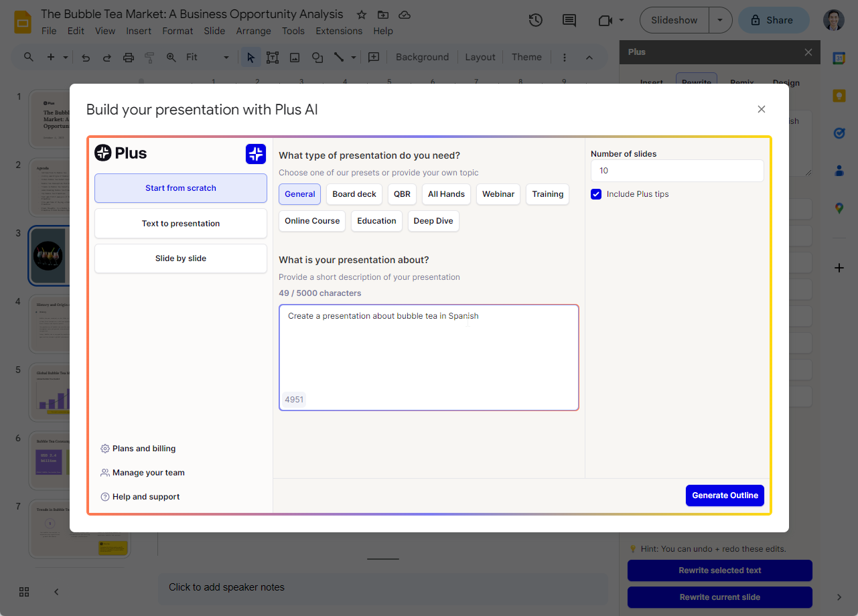This screenshot has width=858, height=616.
Task: View cloud save status icon
Action: point(404,15)
